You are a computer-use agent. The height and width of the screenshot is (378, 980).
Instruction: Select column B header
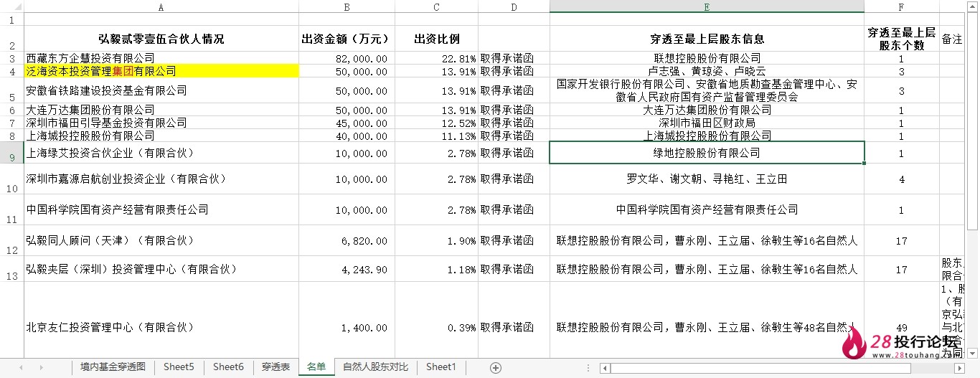[x=347, y=6]
